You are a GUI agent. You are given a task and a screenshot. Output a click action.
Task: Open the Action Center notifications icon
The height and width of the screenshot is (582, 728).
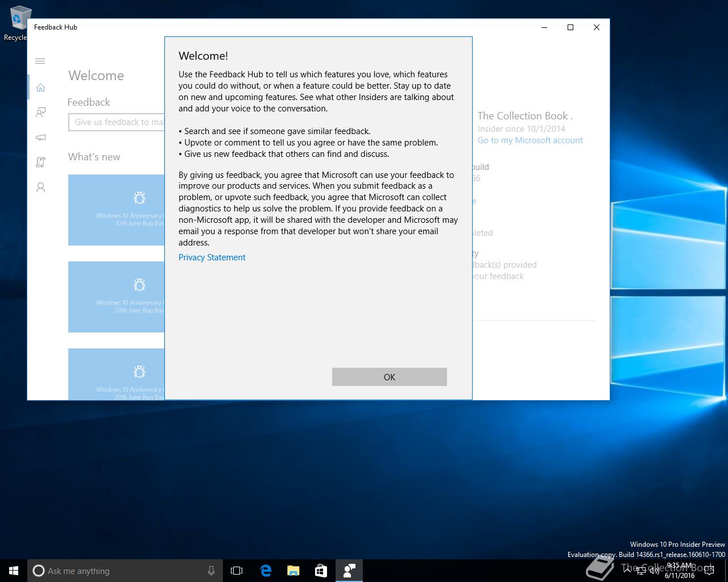[x=709, y=571]
